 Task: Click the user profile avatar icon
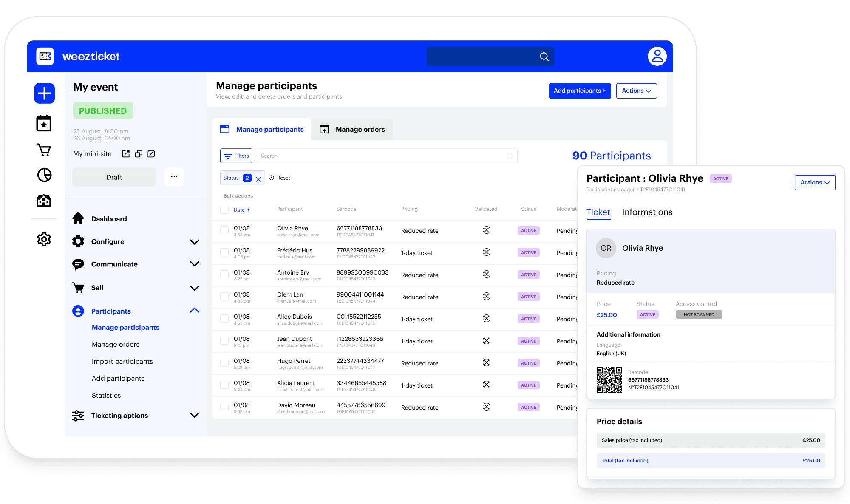click(657, 57)
